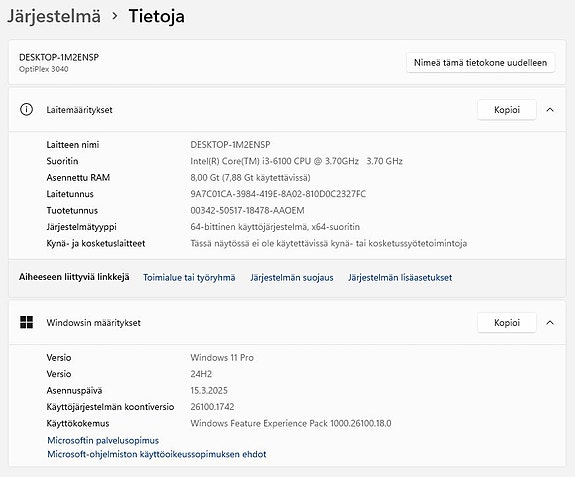Open Microsoft-ohjelmiston käyttöoikeussopimuksen ehdot link

(x=157, y=454)
